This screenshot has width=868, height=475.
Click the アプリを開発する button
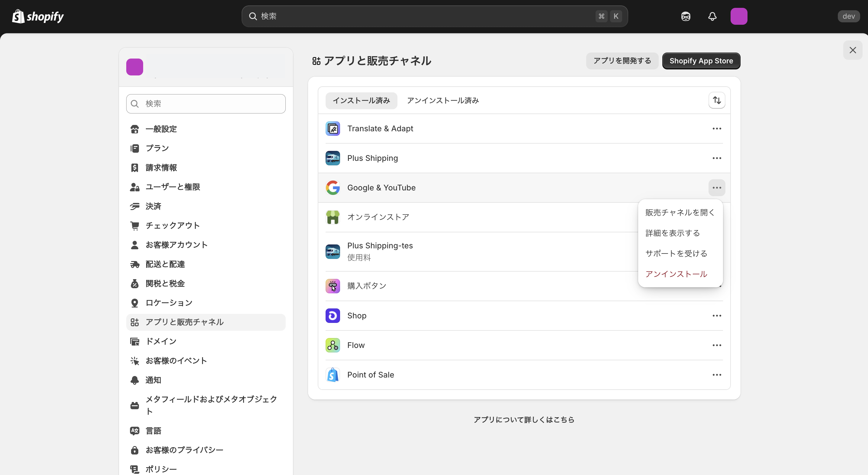[622, 61]
